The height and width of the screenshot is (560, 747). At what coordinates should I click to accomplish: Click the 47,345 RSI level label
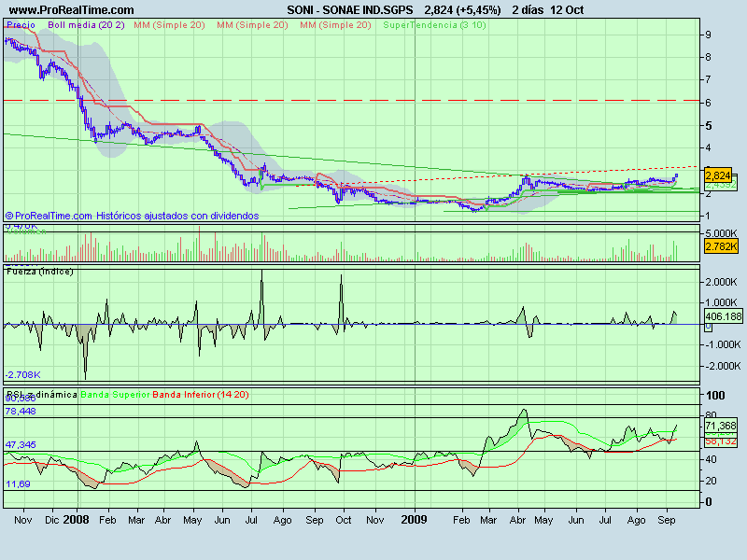click(21, 445)
